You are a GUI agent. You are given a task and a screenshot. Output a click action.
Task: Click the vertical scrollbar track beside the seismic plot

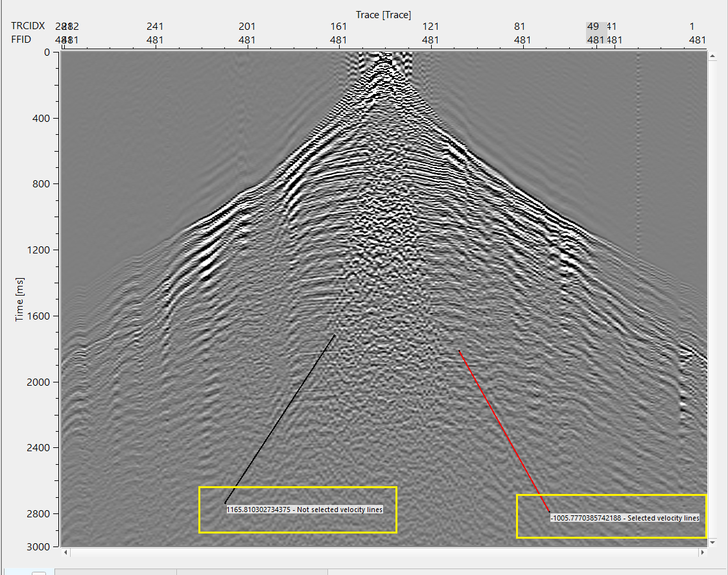(x=712, y=298)
